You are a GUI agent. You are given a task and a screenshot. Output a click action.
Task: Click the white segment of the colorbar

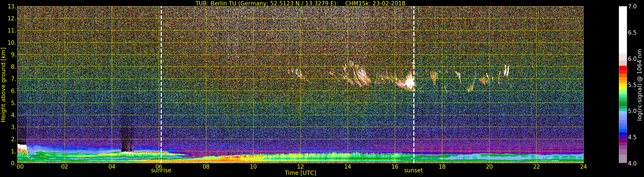623,30
